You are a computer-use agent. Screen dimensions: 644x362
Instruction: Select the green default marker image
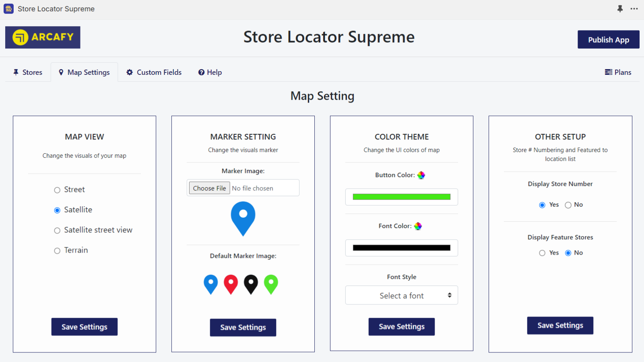pyautogui.click(x=271, y=284)
